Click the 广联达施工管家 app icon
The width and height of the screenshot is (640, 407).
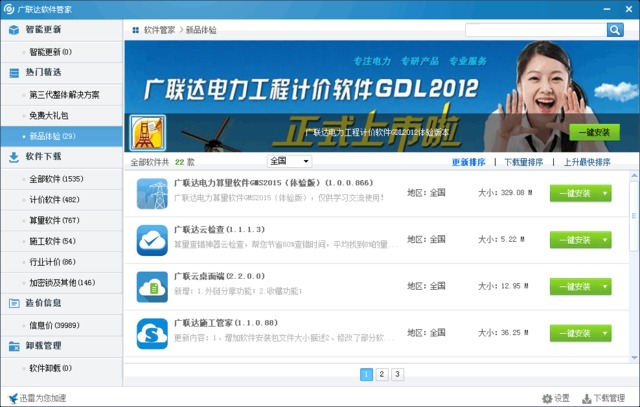click(152, 334)
